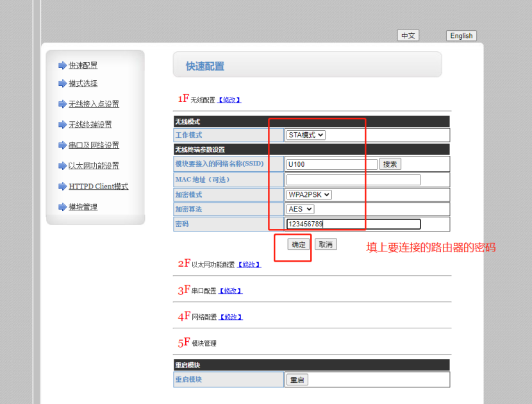Open the 加密算法 AES dropdown
This screenshot has height=404, width=532.
(300, 209)
